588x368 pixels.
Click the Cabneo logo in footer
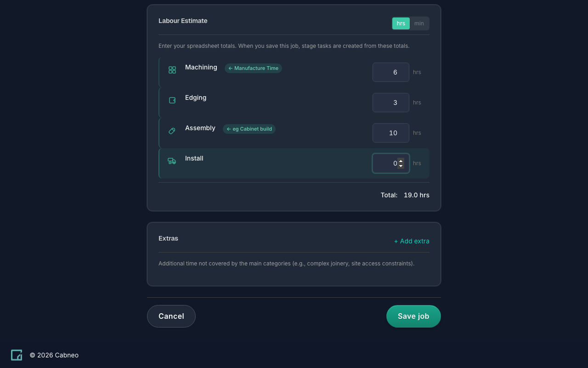[17, 355]
